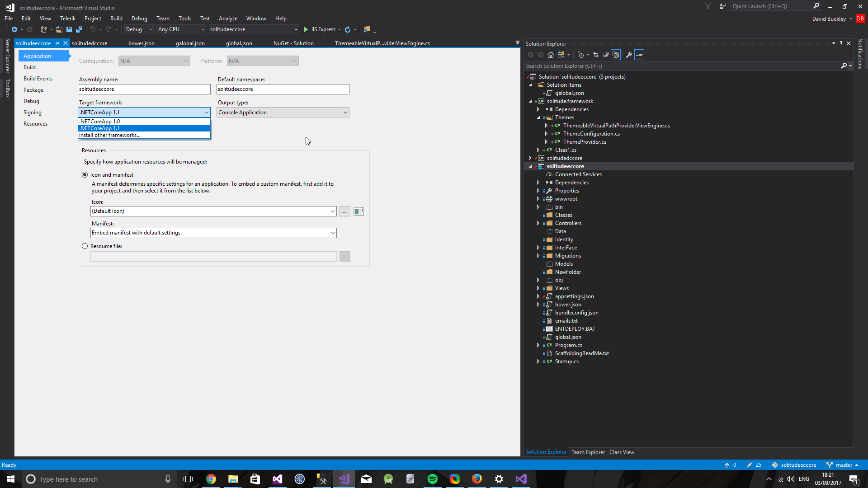Switch to the Team Explorer tab
The image size is (868, 488).
[588, 452]
